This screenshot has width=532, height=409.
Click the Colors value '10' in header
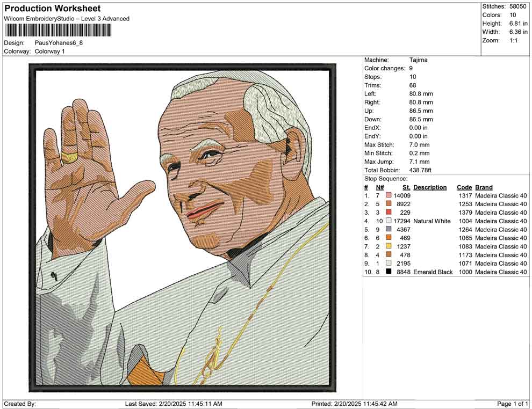tap(513, 15)
